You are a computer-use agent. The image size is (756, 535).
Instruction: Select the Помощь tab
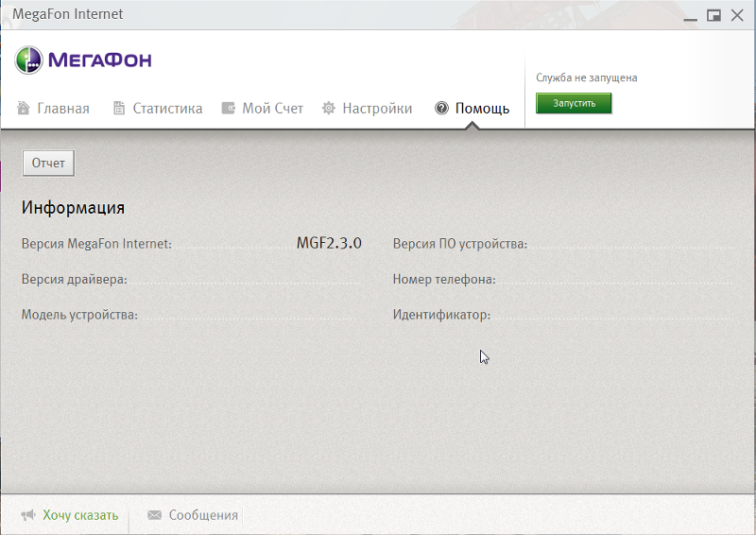click(x=472, y=108)
